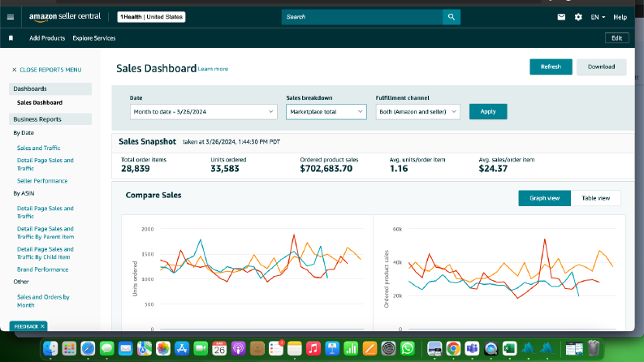644x362 pixels.
Task: Launch Safari from the dock
Action: 88,348
